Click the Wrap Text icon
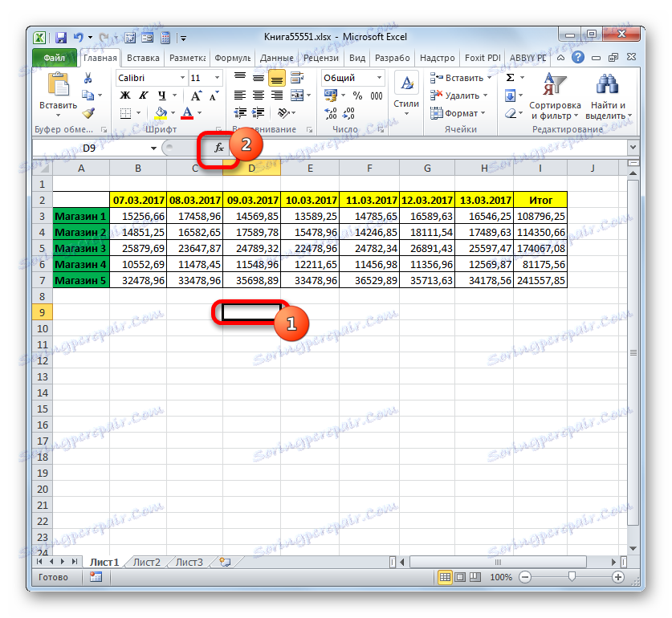672x618 pixels. [296, 78]
